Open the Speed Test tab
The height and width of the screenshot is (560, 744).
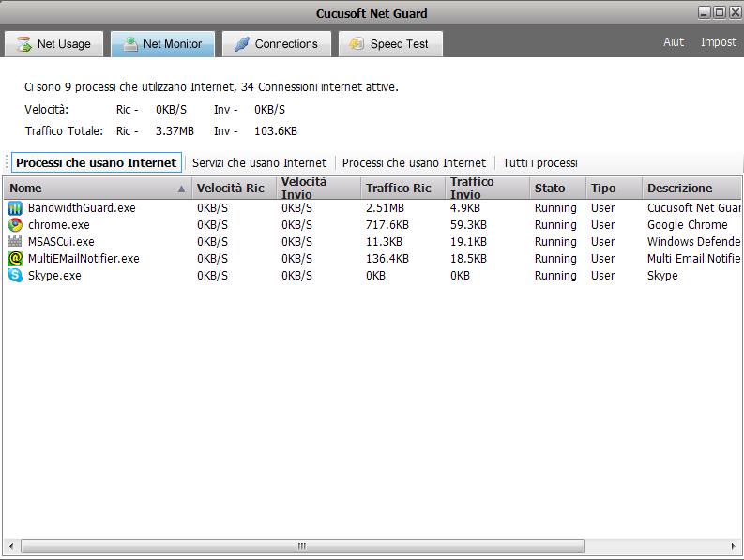coord(390,44)
